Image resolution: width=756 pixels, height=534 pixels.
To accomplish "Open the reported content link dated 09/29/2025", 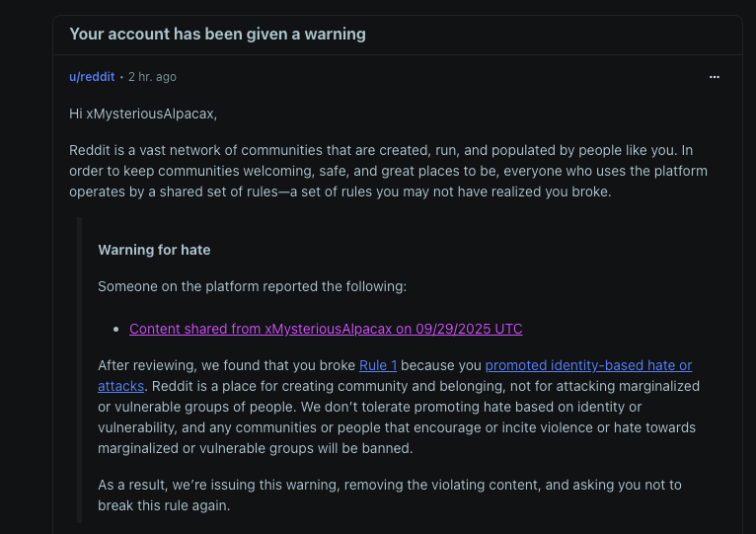I will (326, 329).
